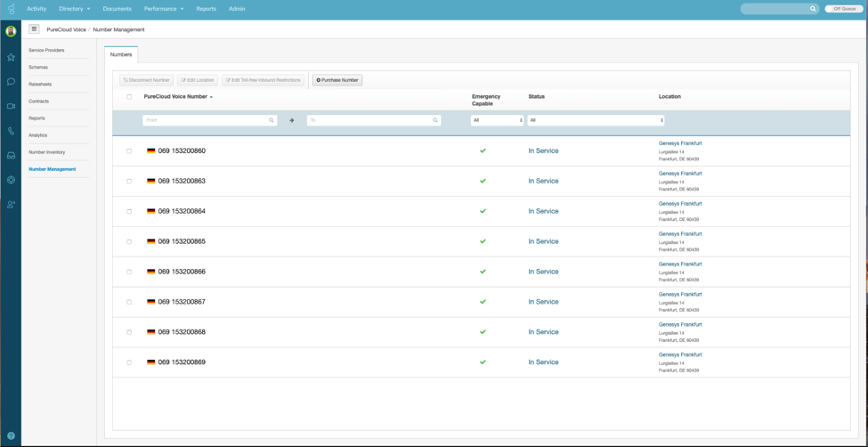
Task: Open the Admin menu item
Action: pyautogui.click(x=237, y=9)
